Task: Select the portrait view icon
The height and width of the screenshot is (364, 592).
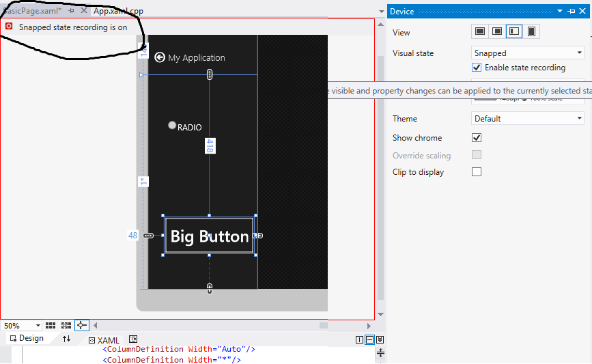Action: coord(531,31)
